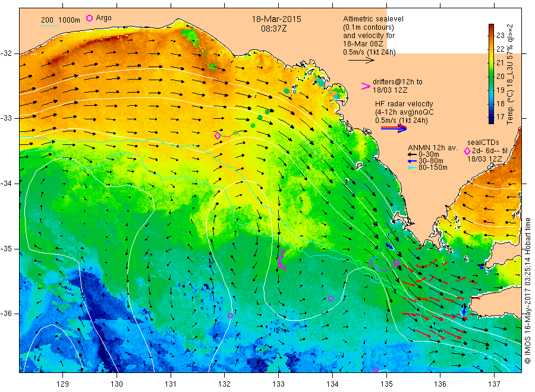Screen dimensions: 535x392
Task: Click the 17 tick on temperature scale
Action: click(x=501, y=117)
